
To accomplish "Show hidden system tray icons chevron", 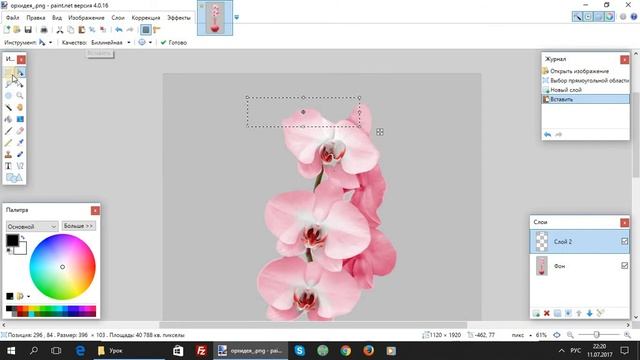I will [x=562, y=351].
